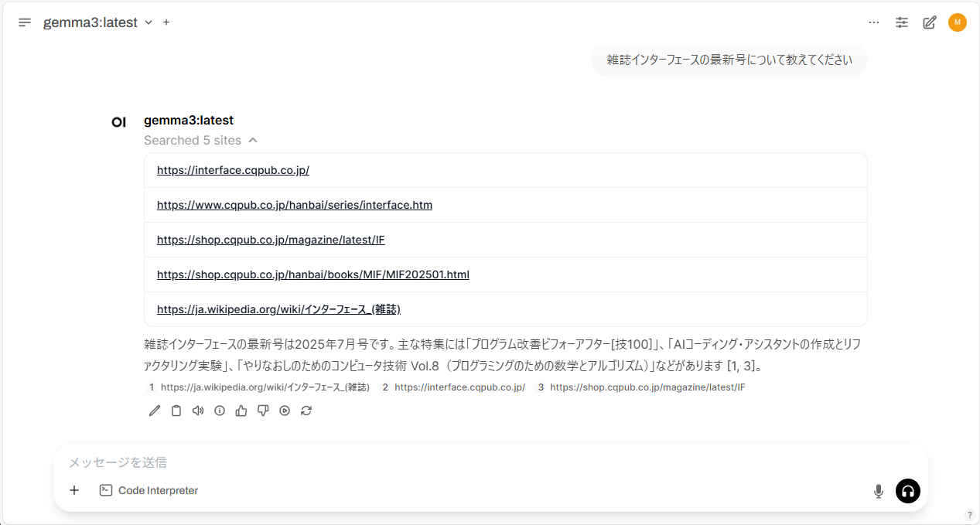The height and width of the screenshot is (525, 980).
Task: Add another model with plus icon
Action: (166, 22)
